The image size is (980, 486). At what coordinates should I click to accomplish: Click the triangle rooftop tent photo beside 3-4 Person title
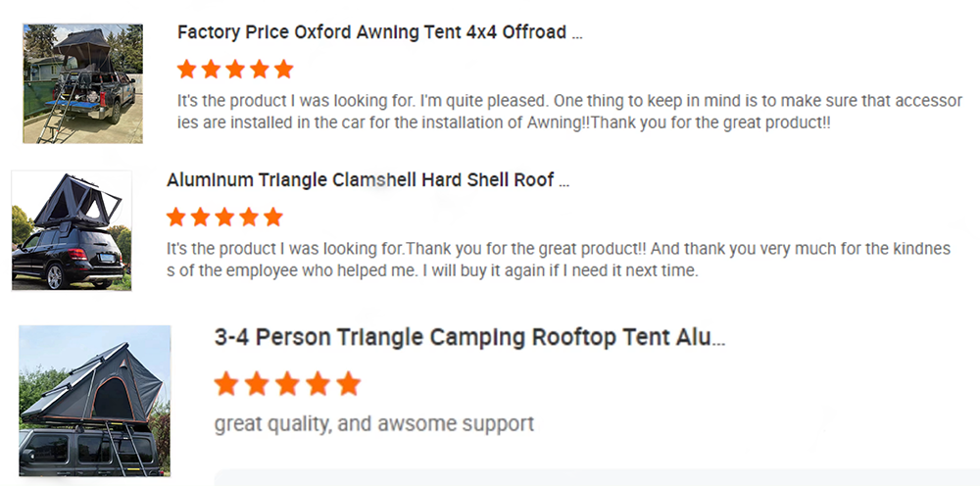[x=95, y=401]
